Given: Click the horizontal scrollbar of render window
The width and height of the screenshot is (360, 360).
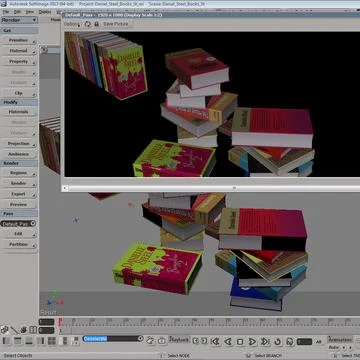Looking at the screenshot, I should click(x=213, y=188).
